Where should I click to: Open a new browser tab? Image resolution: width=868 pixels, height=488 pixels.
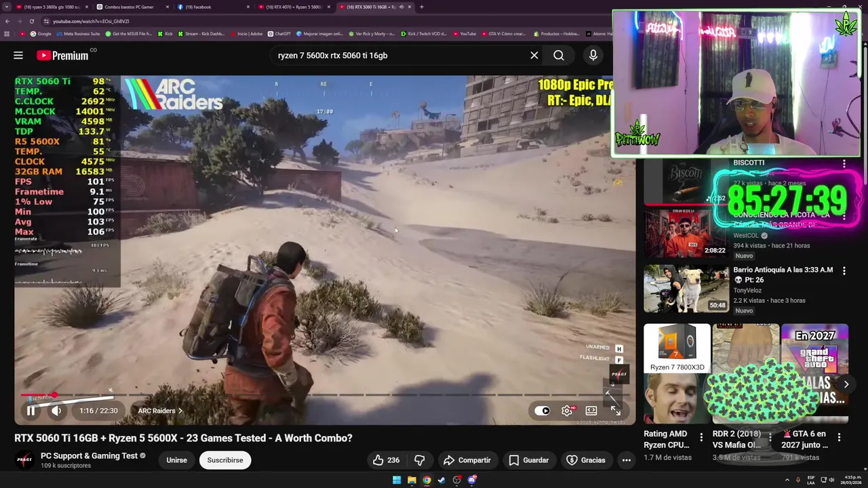coord(422,7)
